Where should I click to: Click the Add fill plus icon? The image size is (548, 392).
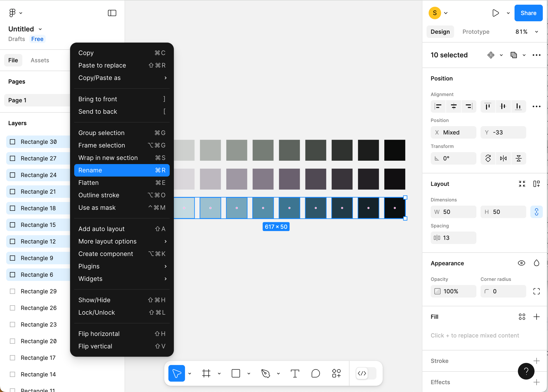536,317
